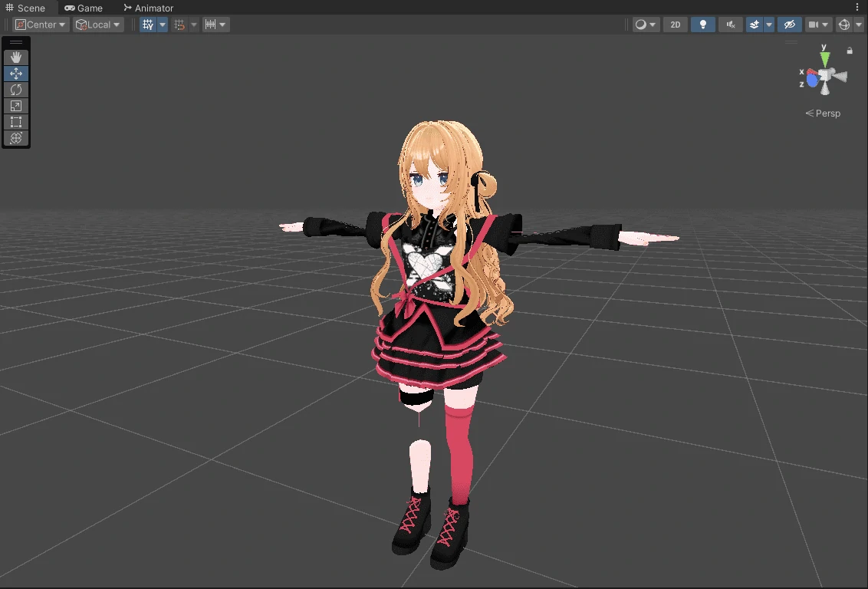Open the Local rotation dropdown
The image size is (868, 589).
point(98,25)
